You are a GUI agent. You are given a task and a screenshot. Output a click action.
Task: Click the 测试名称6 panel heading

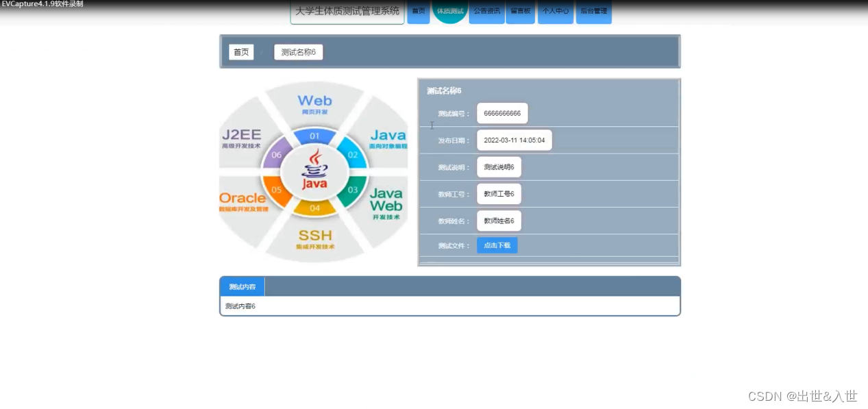click(444, 90)
